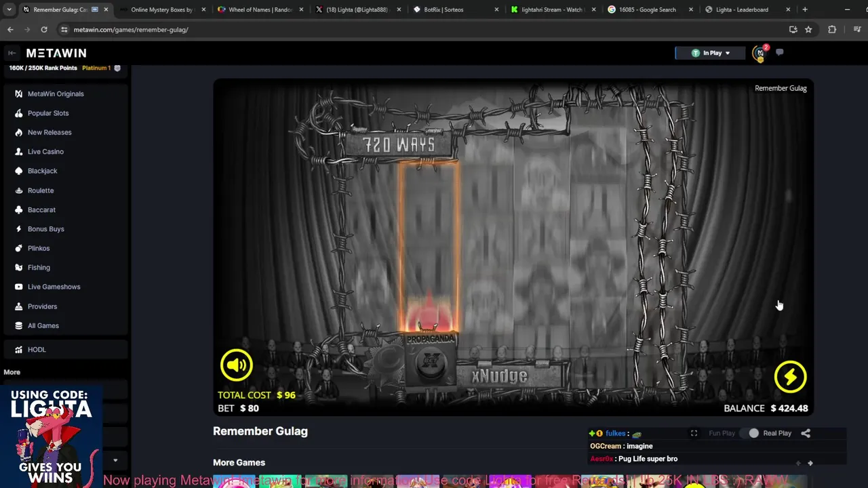Close the Remember Gulag browser tab
The height and width of the screenshot is (488, 868).
click(x=106, y=9)
